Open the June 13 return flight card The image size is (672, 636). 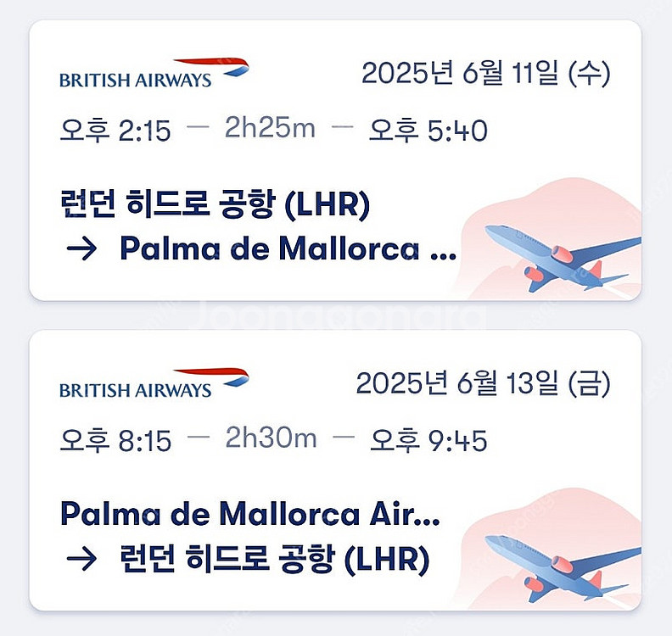tap(335, 471)
